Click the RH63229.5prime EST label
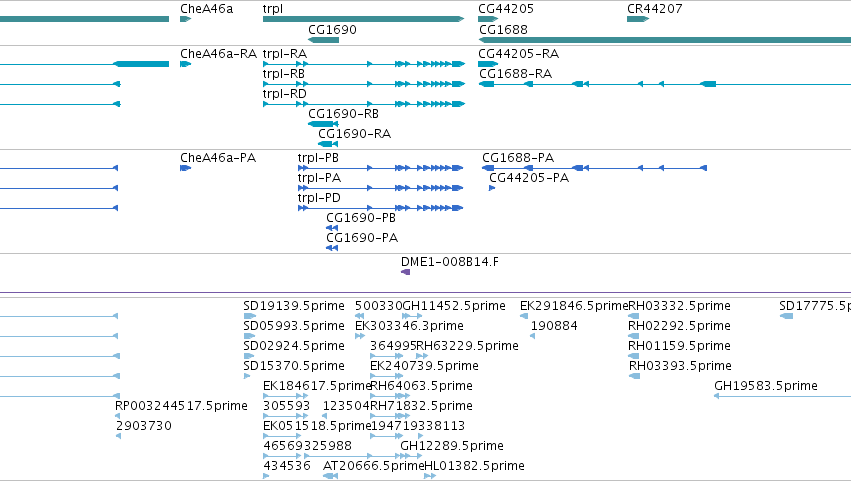Screen dimensions: 851x481 coord(467,346)
